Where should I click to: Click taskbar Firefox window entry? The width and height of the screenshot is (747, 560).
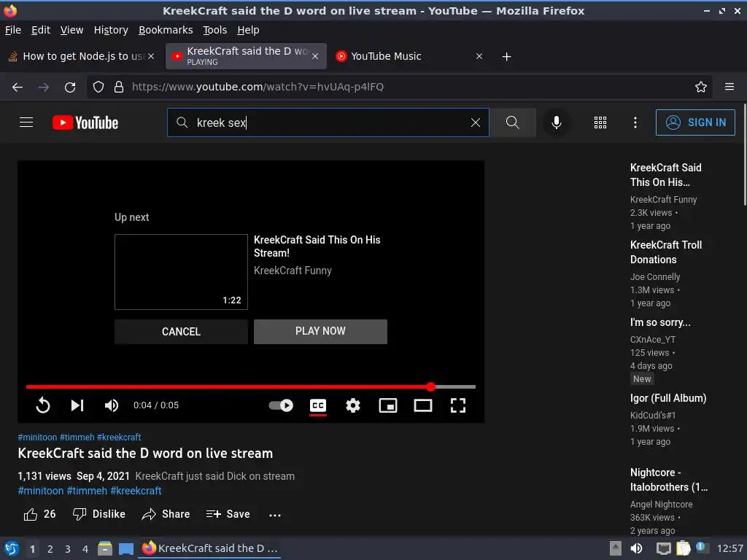210,548
